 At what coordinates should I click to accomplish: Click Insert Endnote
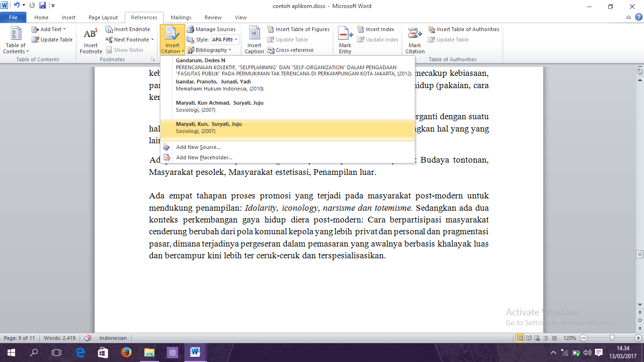127,29
